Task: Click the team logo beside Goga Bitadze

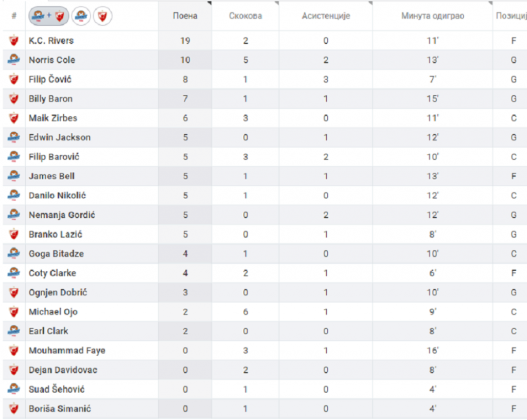Action: click(x=13, y=254)
